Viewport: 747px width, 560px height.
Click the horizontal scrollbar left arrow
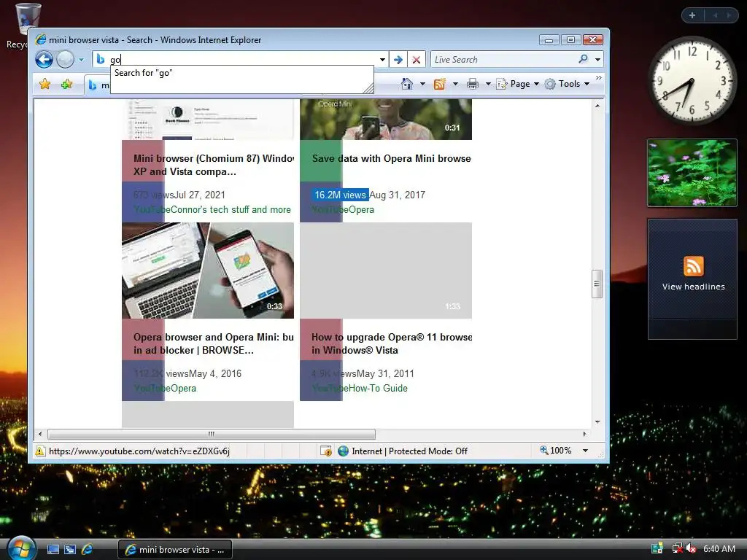point(40,434)
